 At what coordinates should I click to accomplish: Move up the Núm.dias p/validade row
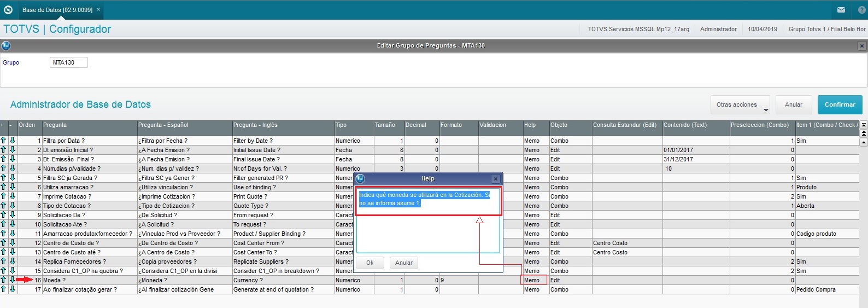click(3, 168)
